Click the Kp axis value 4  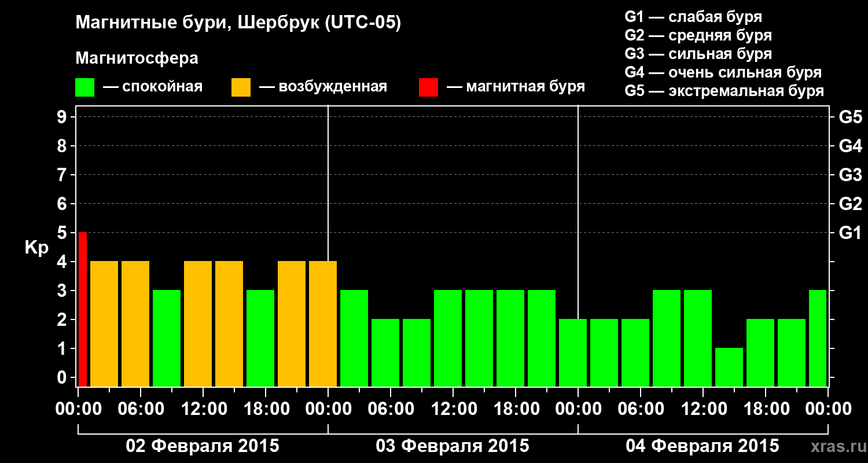coord(62,262)
